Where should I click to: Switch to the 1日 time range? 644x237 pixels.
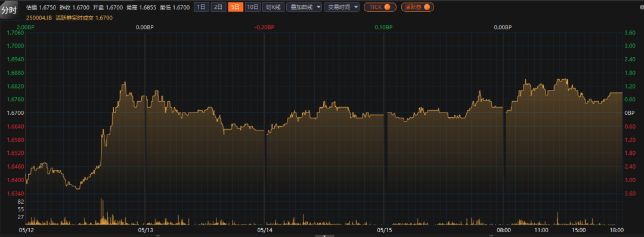[x=201, y=7]
